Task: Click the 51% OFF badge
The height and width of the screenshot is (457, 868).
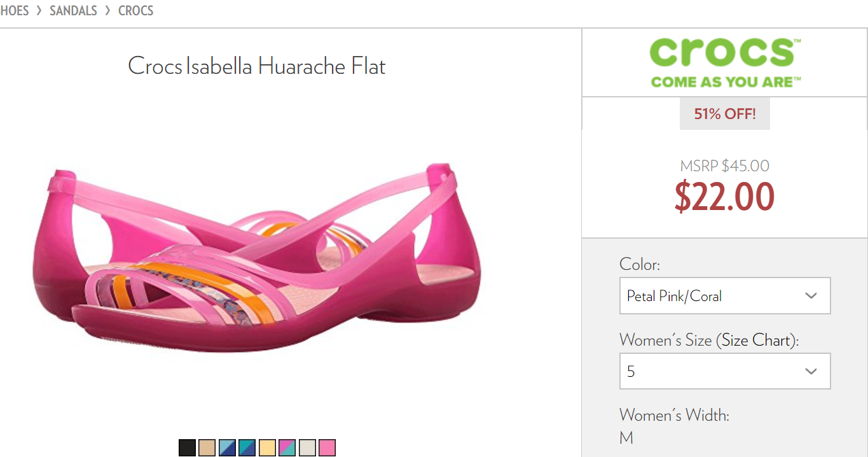Action: tap(725, 114)
